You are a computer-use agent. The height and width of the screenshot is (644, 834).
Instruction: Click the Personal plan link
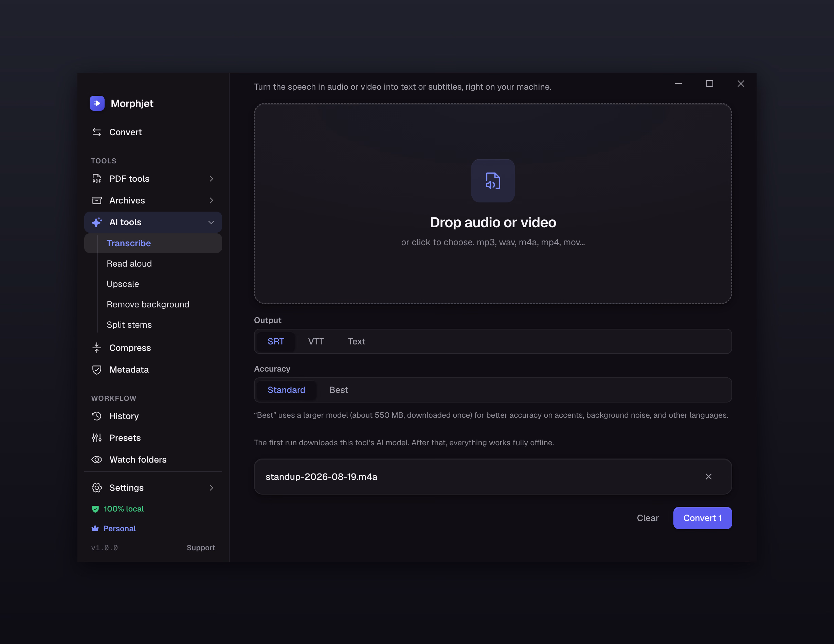(120, 528)
